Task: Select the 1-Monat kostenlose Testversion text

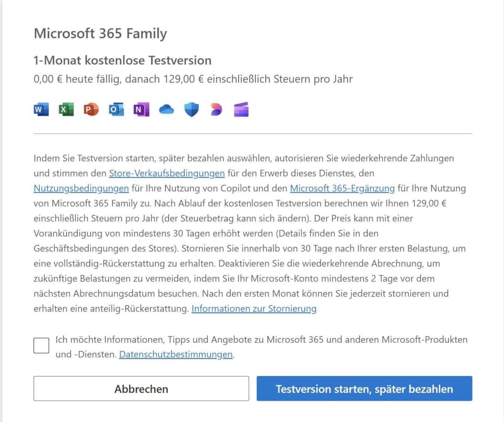Action: click(122, 60)
